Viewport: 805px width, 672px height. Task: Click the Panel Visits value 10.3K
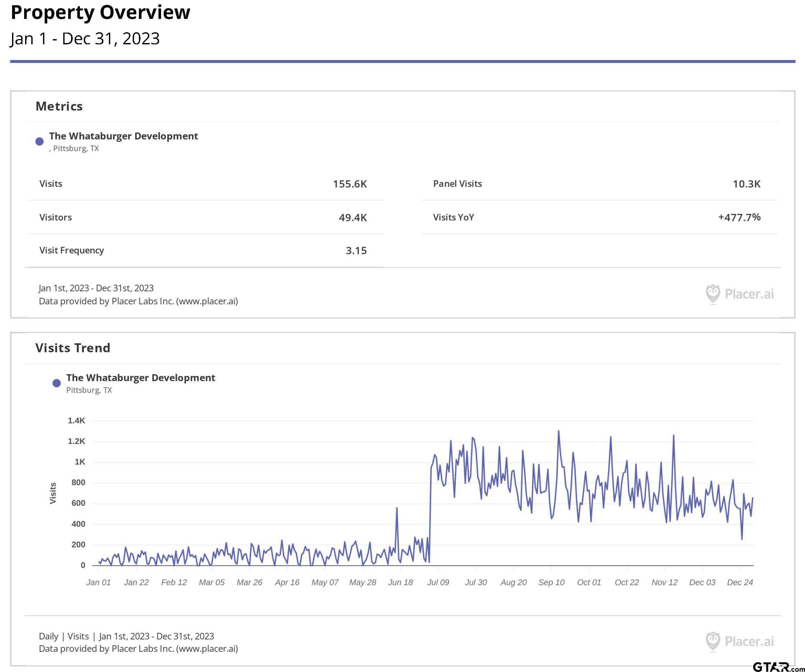pyautogui.click(x=746, y=184)
